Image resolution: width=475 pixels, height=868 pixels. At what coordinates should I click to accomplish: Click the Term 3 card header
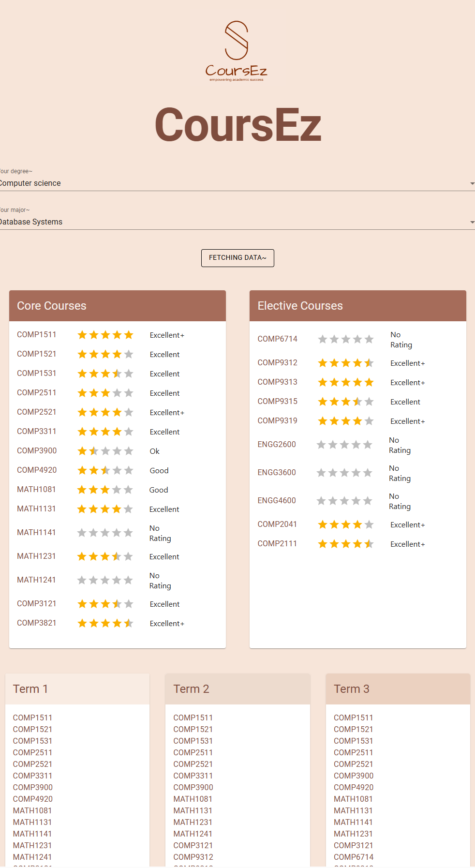398,689
